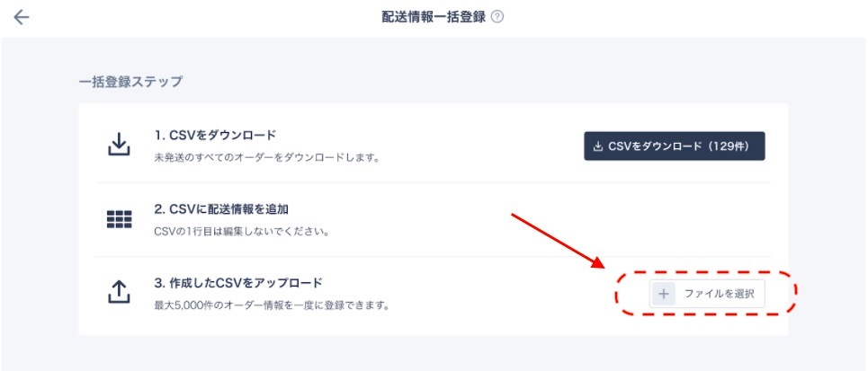
Task: Click the grid table icon for step 2
Action: coord(119,219)
